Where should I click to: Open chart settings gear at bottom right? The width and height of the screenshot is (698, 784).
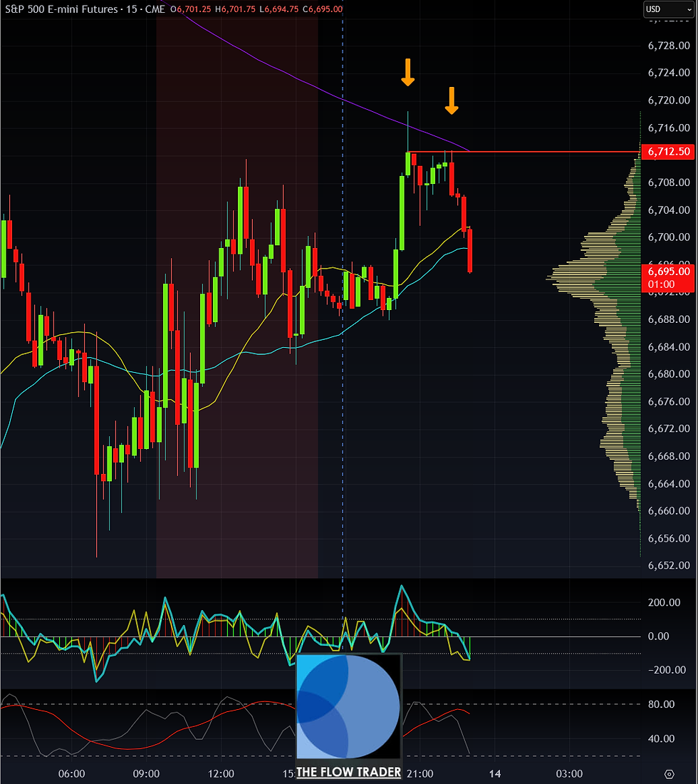coord(669,774)
